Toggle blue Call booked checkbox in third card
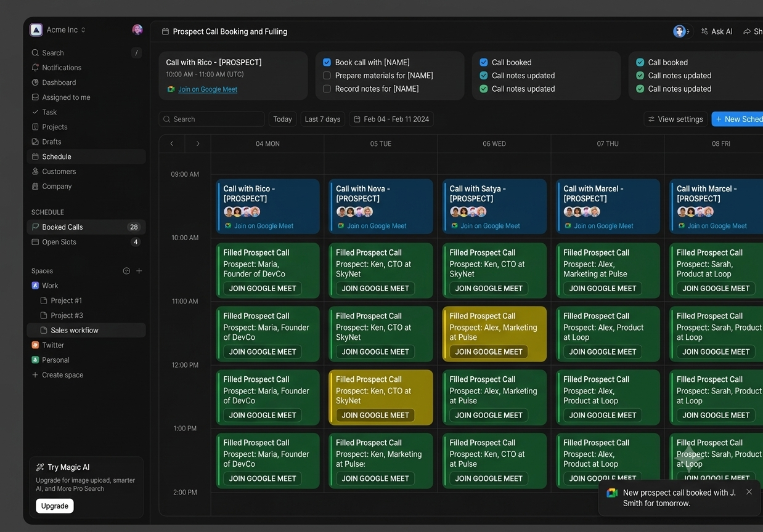The image size is (763, 532). (x=484, y=62)
